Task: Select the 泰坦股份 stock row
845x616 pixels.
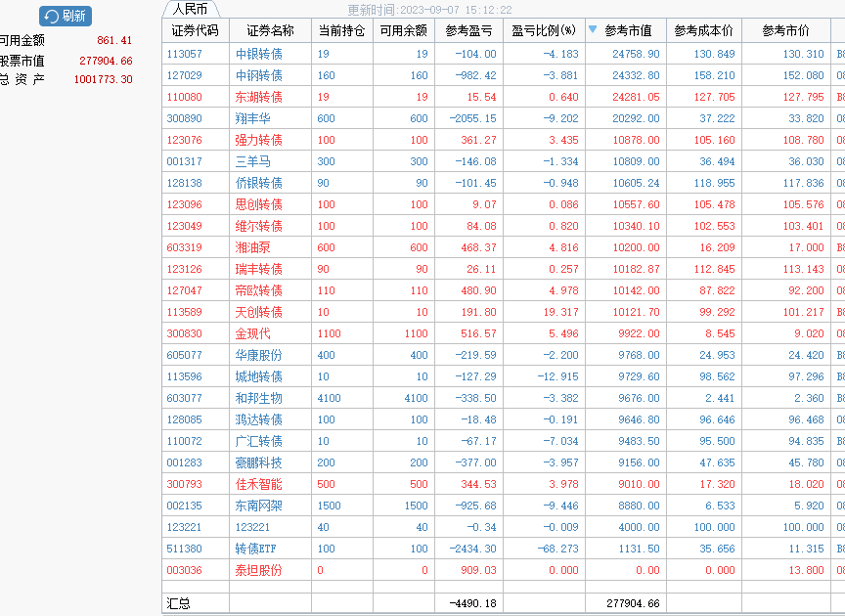Action: click(504, 570)
